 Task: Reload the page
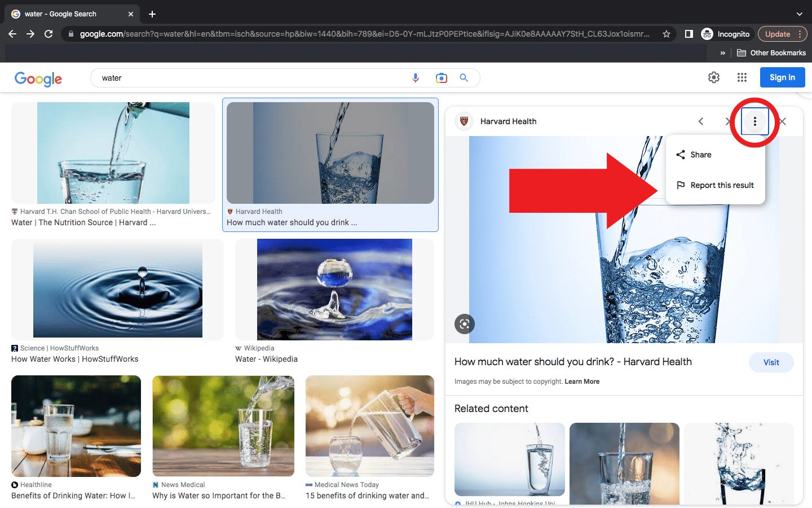pos(48,34)
